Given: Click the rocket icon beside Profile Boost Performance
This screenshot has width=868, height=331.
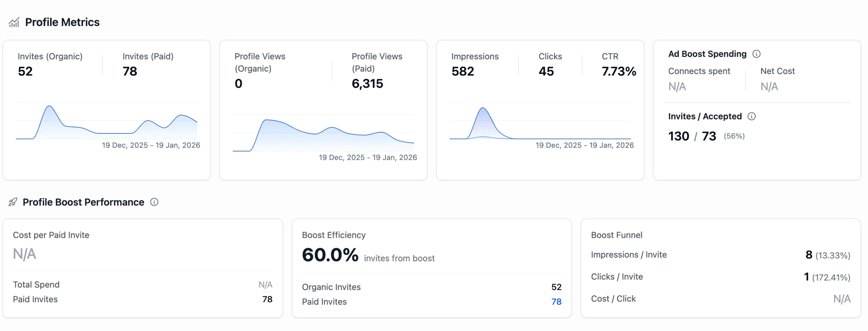Looking at the screenshot, I should [13, 202].
